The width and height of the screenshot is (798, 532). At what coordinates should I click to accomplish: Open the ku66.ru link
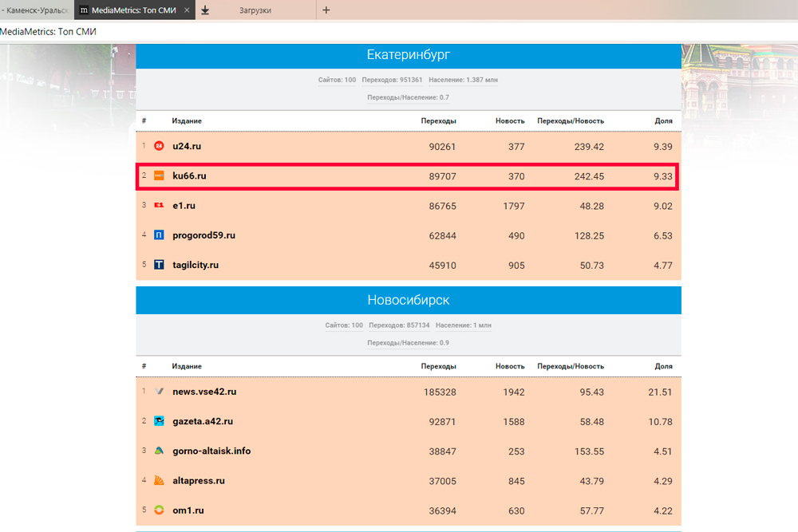coord(189,175)
